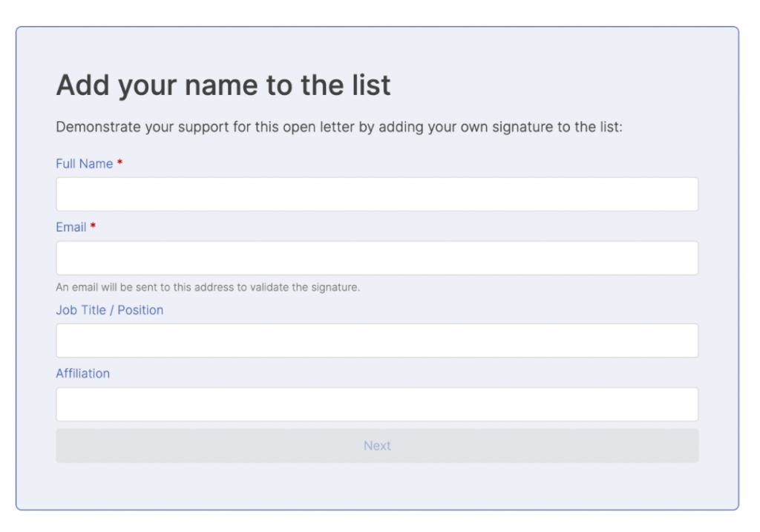Image resolution: width=760 pixels, height=532 pixels.
Task: Click the word 'Position' in the job label
Action: (140, 309)
